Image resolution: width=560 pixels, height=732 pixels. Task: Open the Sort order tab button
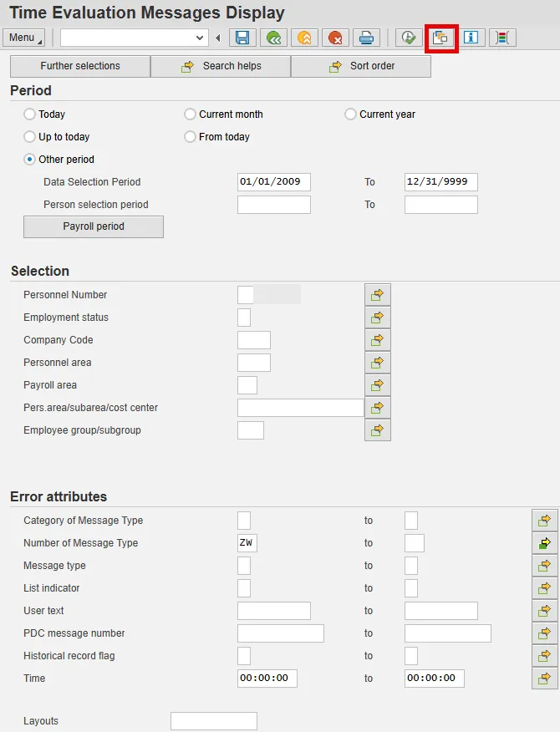point(361,66)
